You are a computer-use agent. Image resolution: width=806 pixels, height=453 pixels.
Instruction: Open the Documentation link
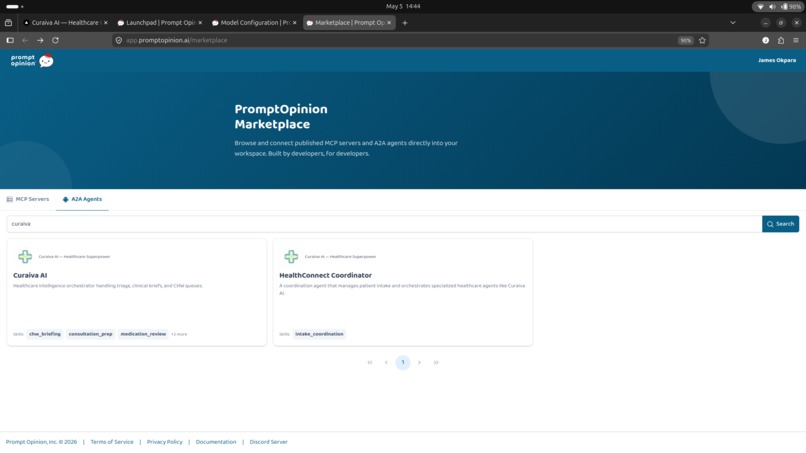point(216,442)
